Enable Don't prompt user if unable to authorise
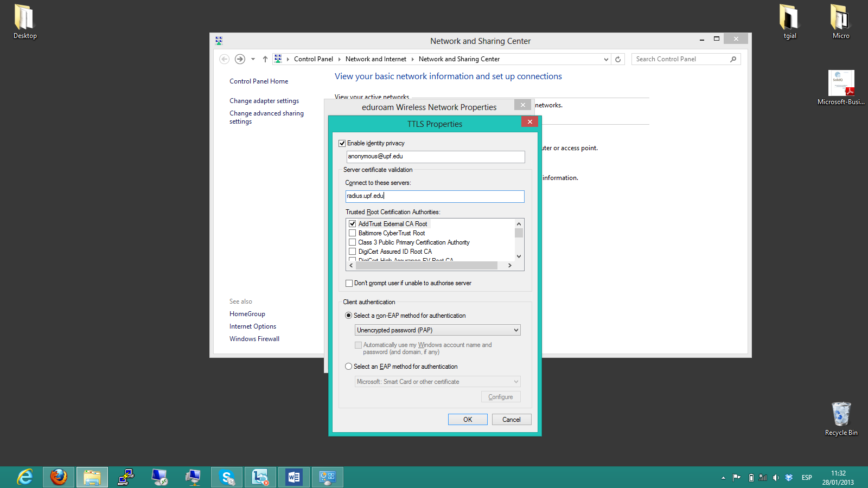This screenshot has height=488, width=868. (x=349, y=283)
